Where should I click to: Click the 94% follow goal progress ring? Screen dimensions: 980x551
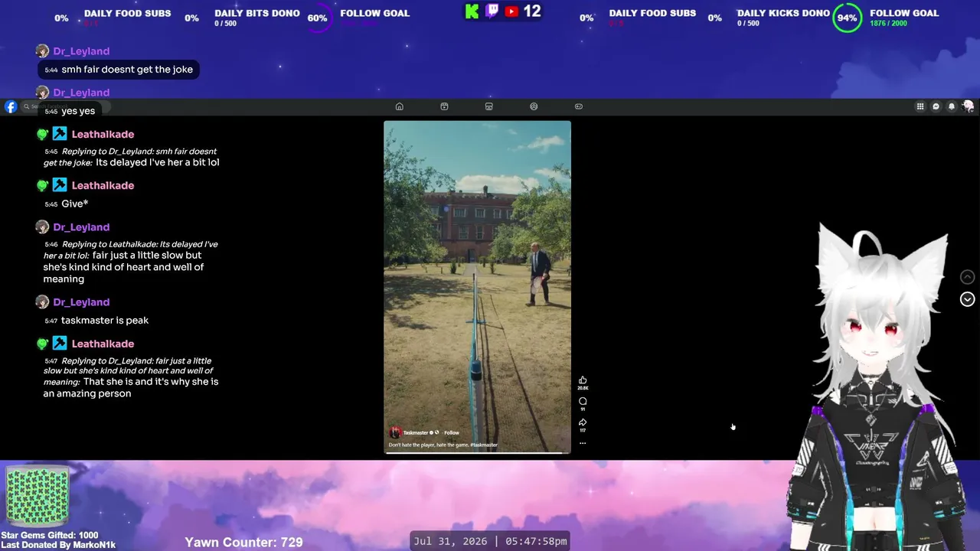coord(847,18)
